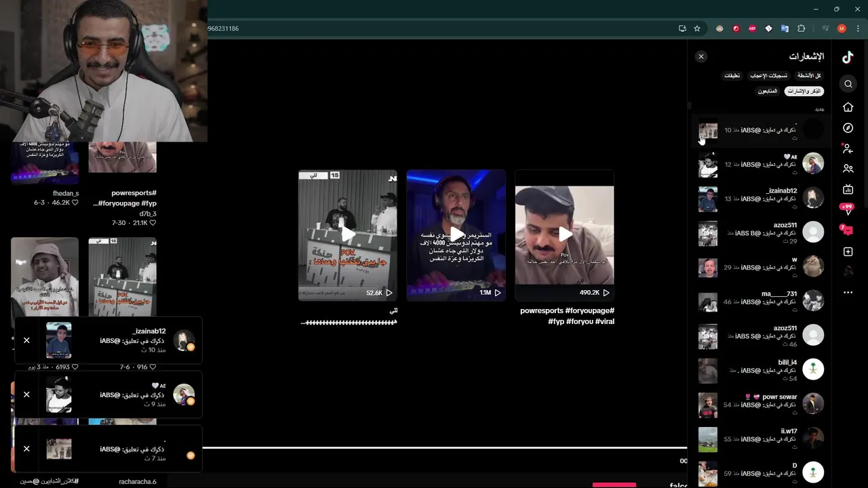Click the bilil_i4 profile avatar in notifications
Image resolution: width=868 pixels, height=488 pixels.
click(813, 369)
